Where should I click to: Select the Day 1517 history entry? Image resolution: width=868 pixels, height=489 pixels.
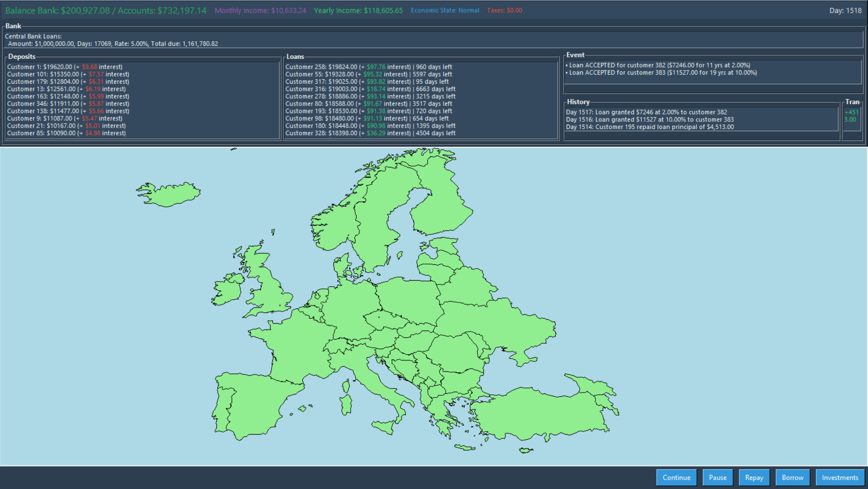coord(646,112)
